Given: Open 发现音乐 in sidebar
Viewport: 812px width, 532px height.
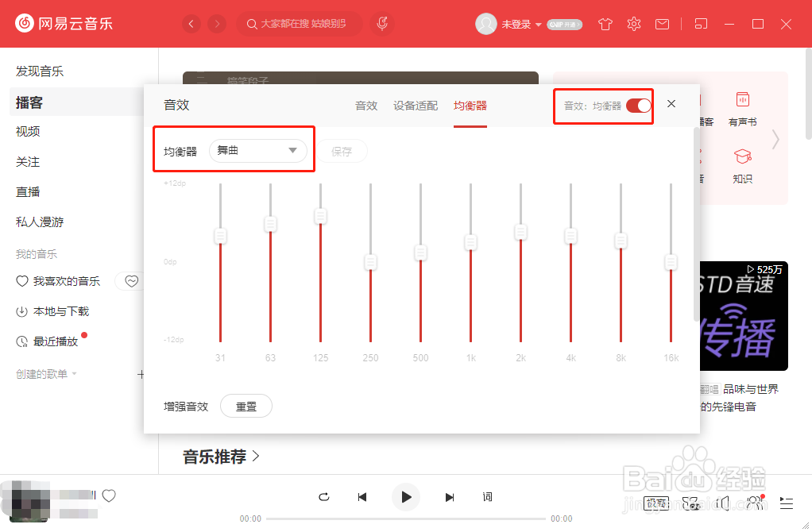Looking at the screenshot, I should [x=40, y=71].
